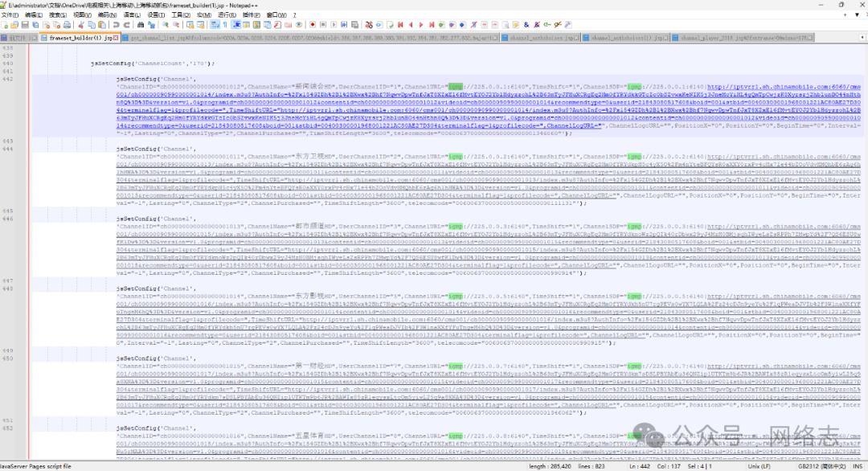
Task: Toggle the indent guide icon
Action: 235,25
